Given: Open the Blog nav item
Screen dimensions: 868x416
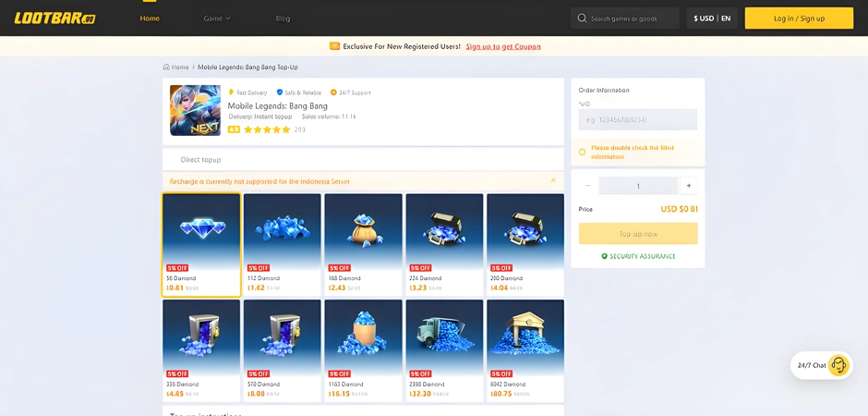Looking at the screenshot, I should pos(283,18).
